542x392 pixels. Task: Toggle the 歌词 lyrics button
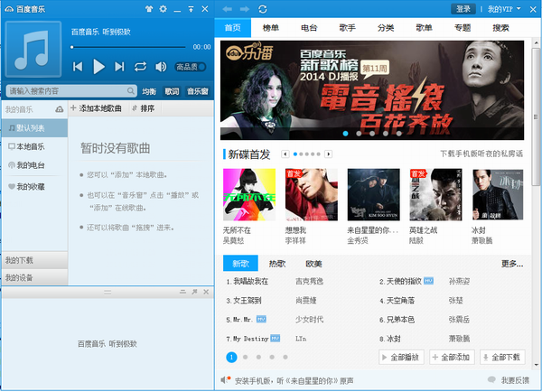point(172,91)
